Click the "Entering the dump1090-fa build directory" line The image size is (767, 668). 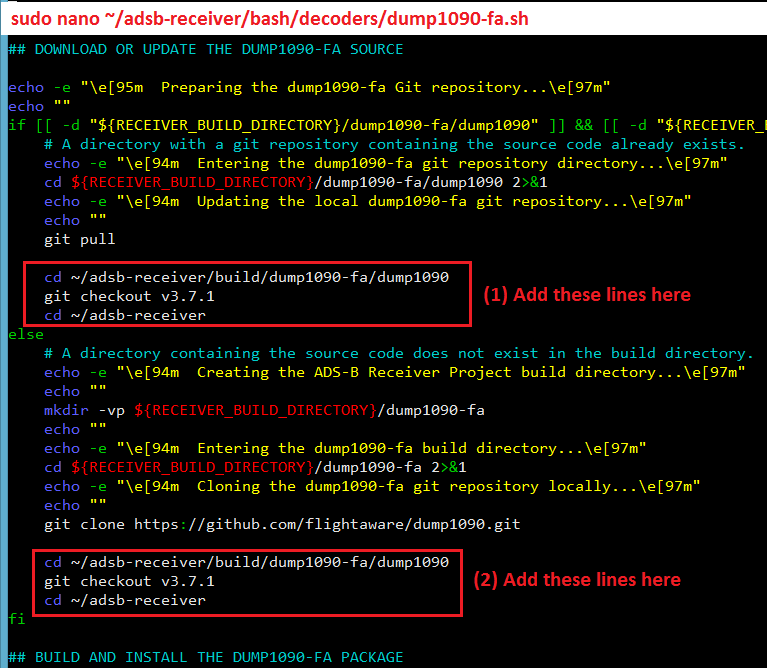tap(345, 448)
